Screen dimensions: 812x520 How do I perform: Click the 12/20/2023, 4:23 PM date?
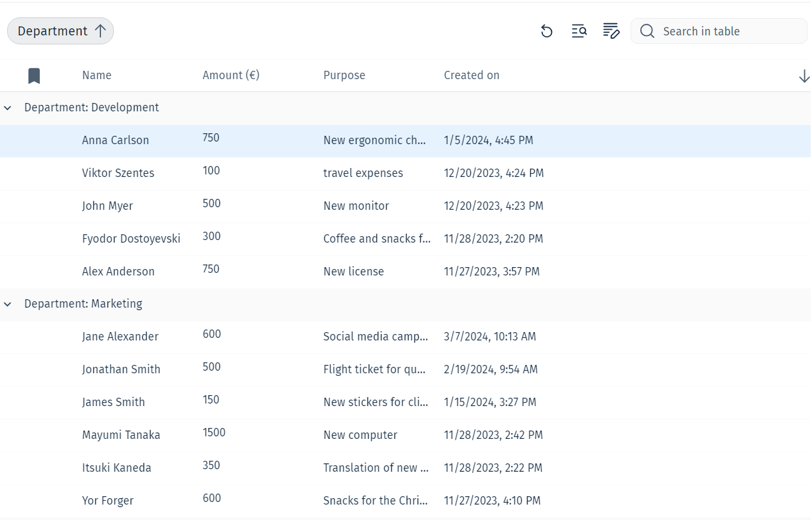point(494,206)
